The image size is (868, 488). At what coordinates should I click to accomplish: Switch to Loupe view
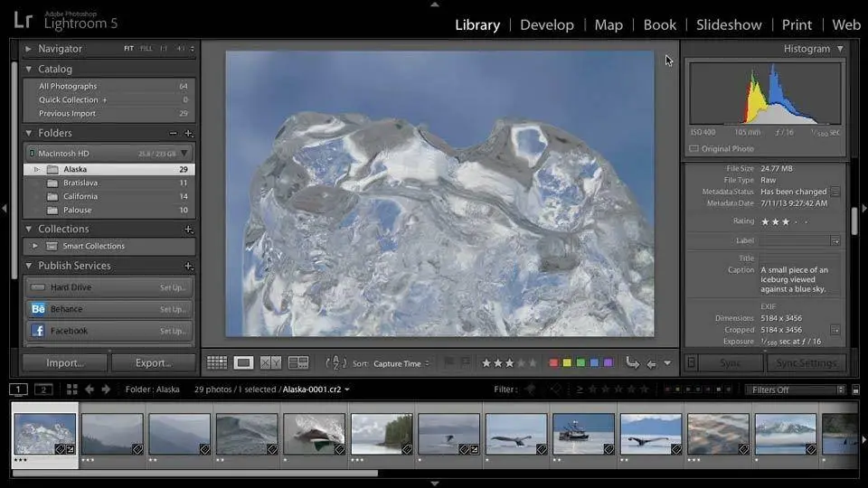[x=243, y=363]
